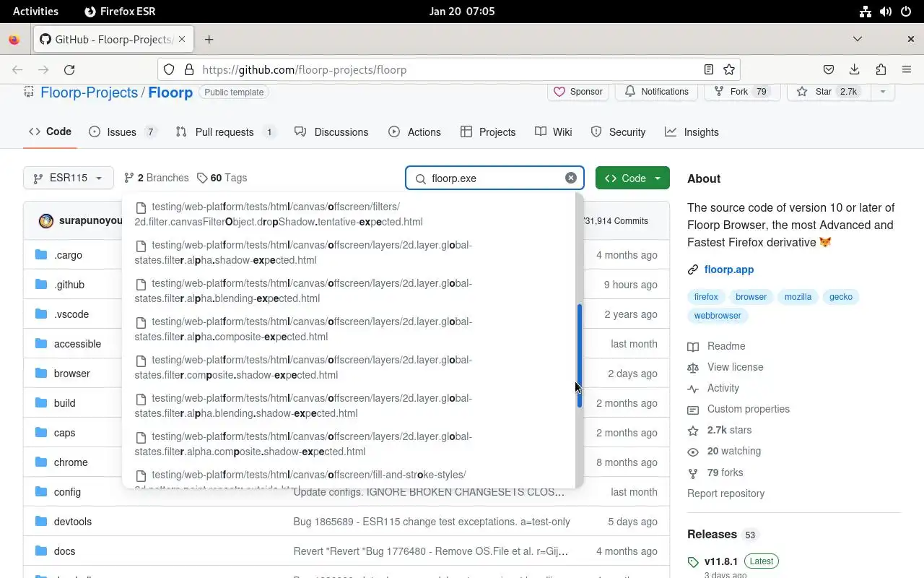The height and width of the screenshot is (578, 924).
Task: Fork the repository
Action: tap(741, 92)
